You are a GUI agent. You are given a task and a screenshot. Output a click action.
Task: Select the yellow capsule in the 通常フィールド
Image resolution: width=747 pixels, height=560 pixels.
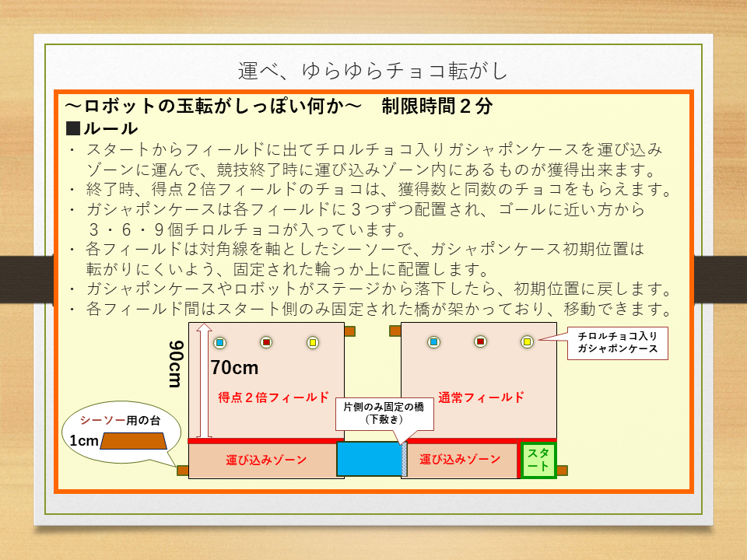pos(527,341)
